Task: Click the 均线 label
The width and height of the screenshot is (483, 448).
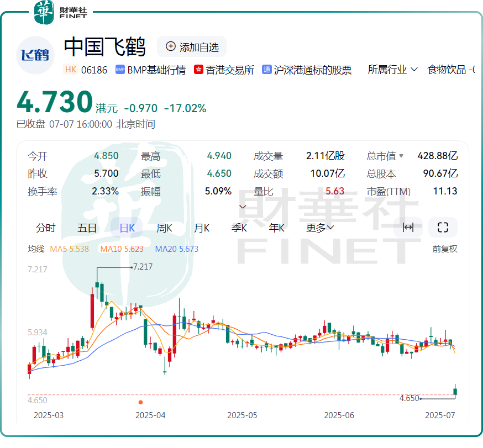Action: click(x=36, y=249)
